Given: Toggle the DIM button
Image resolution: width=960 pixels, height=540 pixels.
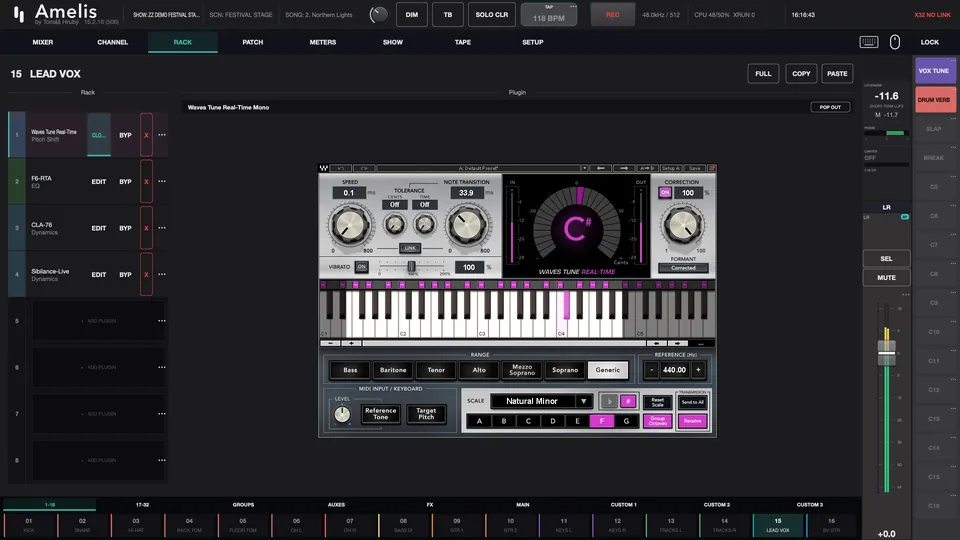Looking at the screenshot, I should click(411, 15).
